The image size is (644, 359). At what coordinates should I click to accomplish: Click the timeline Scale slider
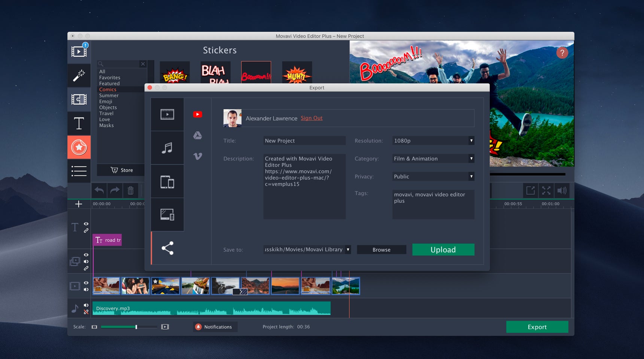click(x=129, y=327)
